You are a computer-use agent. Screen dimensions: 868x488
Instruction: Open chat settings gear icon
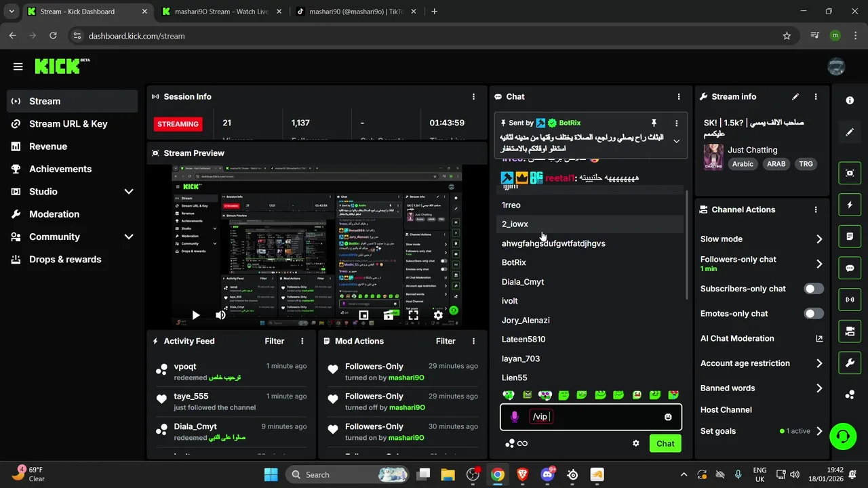pos(636,443)
